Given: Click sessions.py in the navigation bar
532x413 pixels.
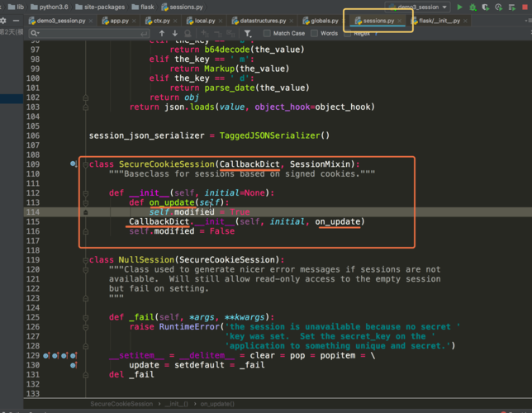Looking at the screenshot, I should click(183, 7).
